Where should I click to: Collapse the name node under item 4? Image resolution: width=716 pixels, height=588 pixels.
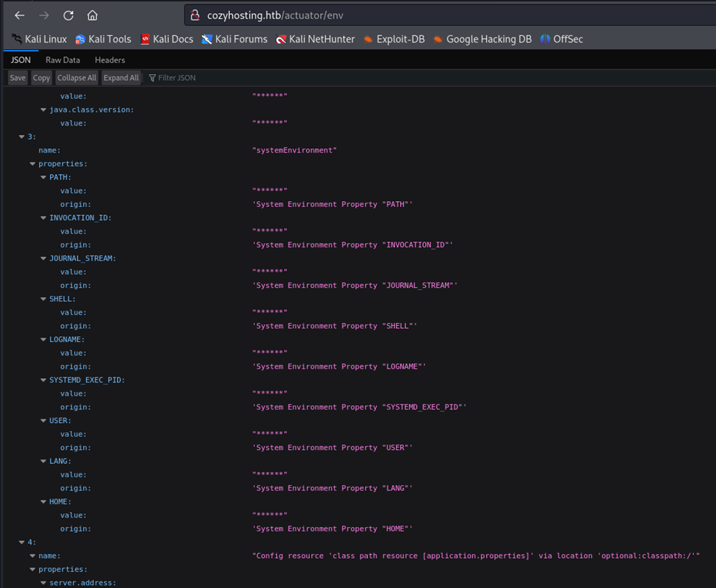click(32, 556)
